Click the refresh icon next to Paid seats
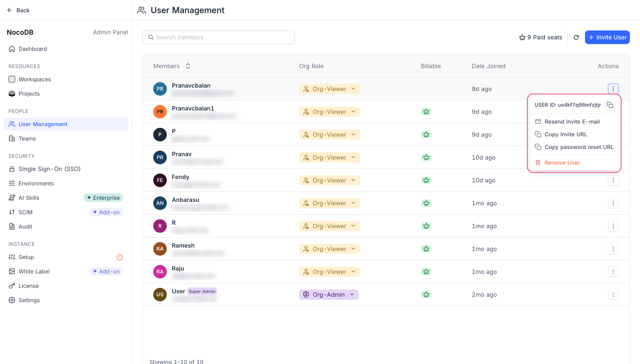This screenshot has width=640, height=364. coord(576,37)
